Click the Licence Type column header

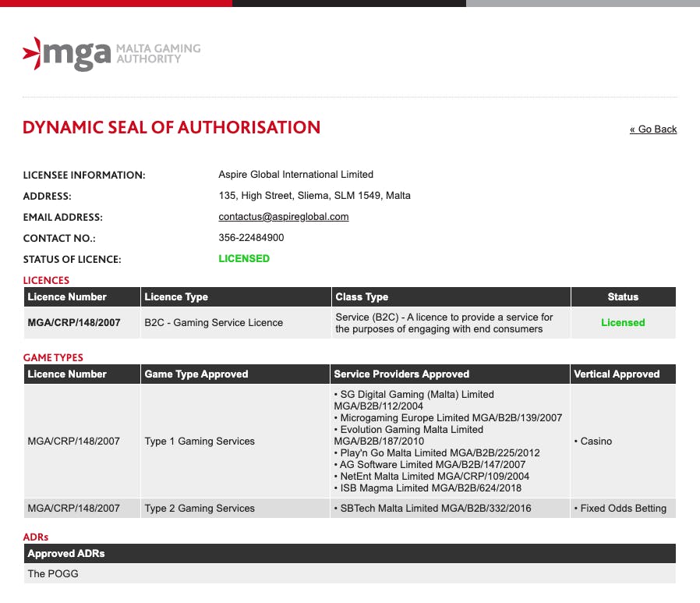pos(235,297)
